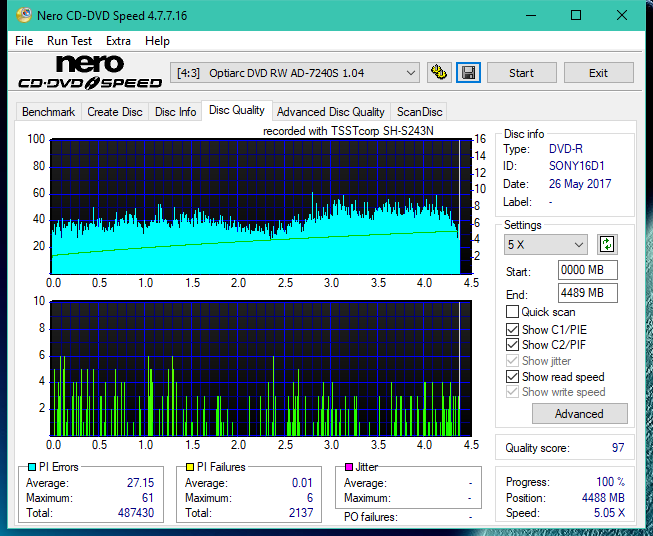
Task: Click the Progress value 100 %
Action: click(611, 482)
